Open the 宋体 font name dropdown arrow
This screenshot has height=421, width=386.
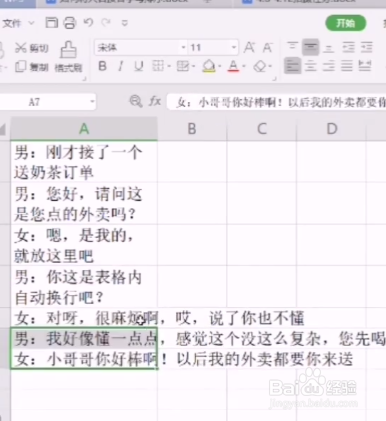pyautogui.click(x=183, y=48)
